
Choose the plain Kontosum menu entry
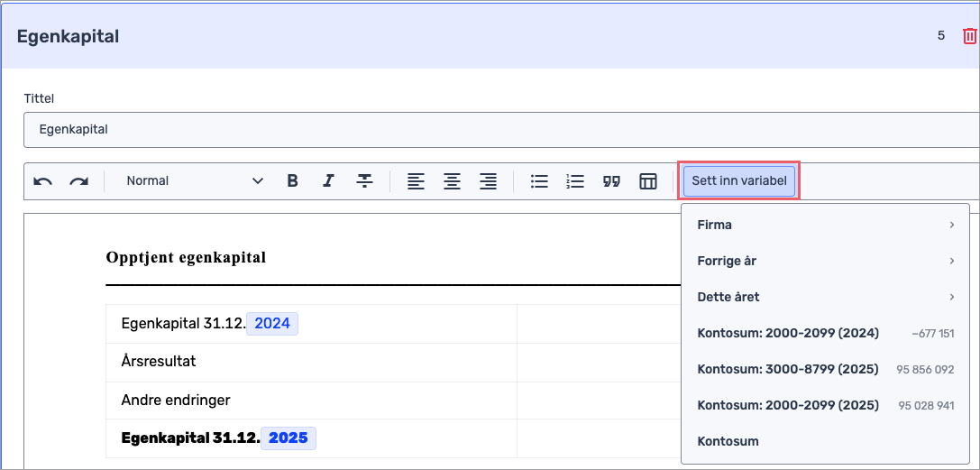[825, 441]
